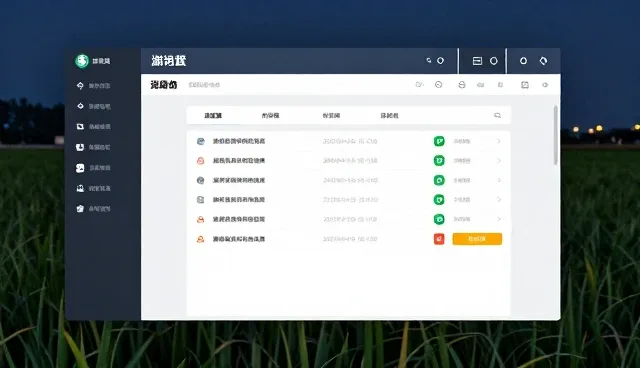Viewport: 640px width, 368px height.
Task: Click the search icon at the tab bar's right
Action: click(x=497, y=115)
